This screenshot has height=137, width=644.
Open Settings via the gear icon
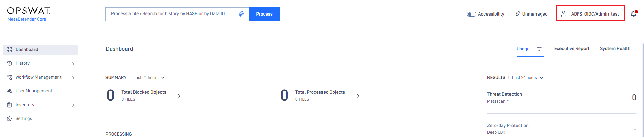click(9, 119)
